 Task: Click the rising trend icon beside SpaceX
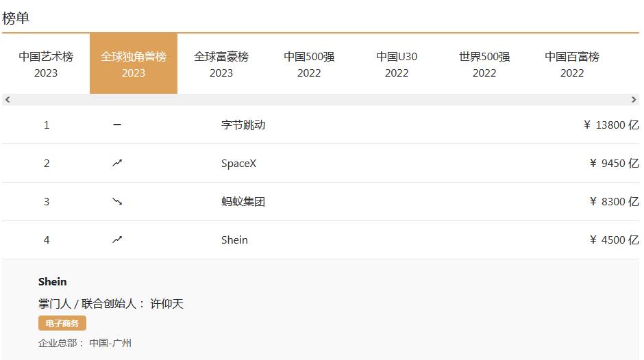click(x=117, y=163)
